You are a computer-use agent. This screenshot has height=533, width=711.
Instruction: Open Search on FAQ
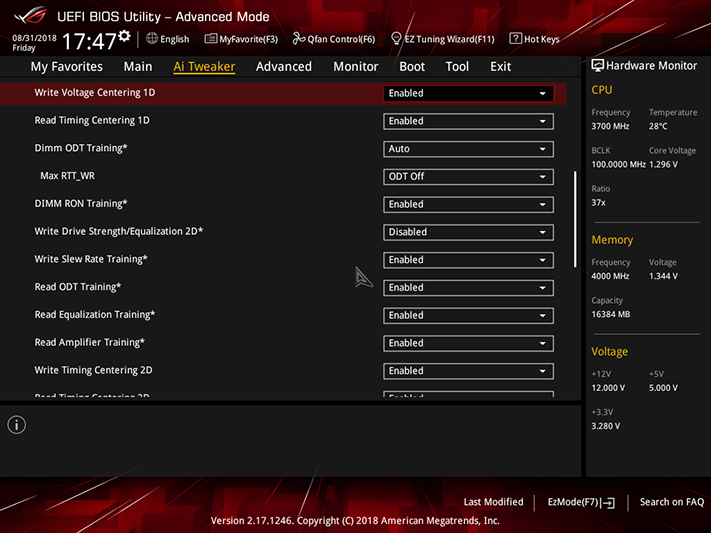click(x=672, y=502)
